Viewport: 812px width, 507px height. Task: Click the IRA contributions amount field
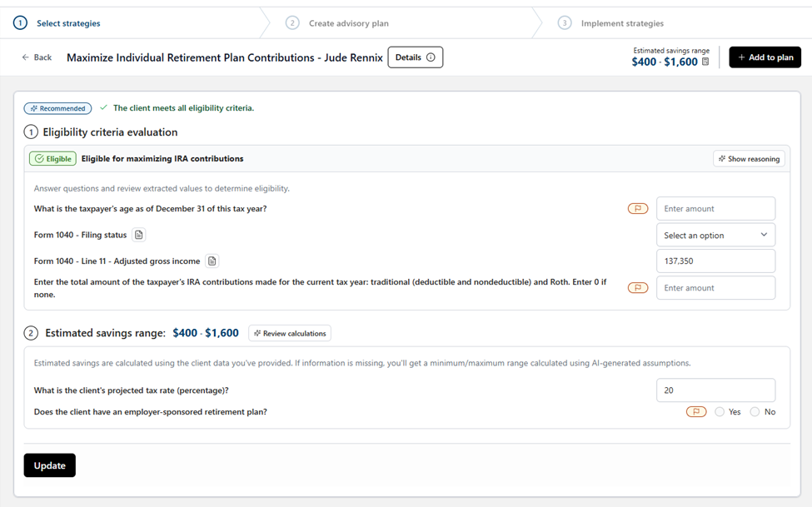715,288
